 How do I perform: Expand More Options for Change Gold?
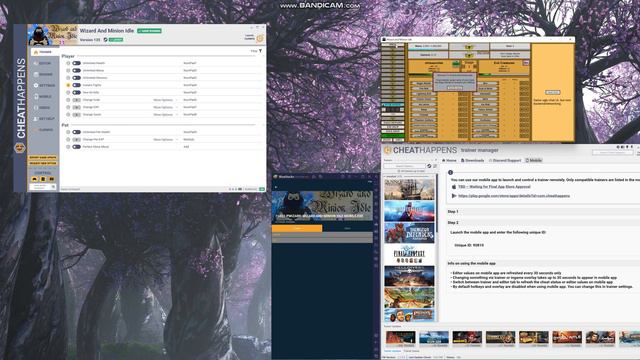(165, 100)
